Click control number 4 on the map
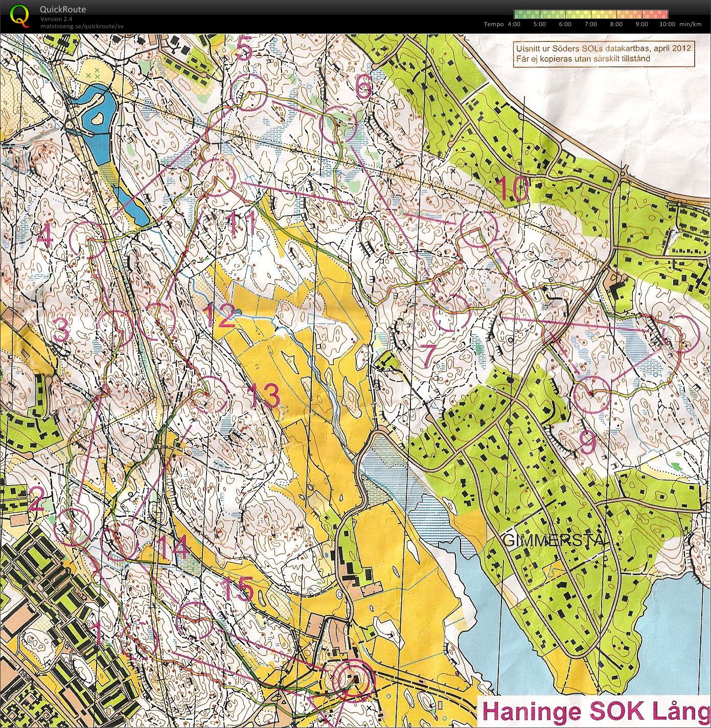 [44, 236]
